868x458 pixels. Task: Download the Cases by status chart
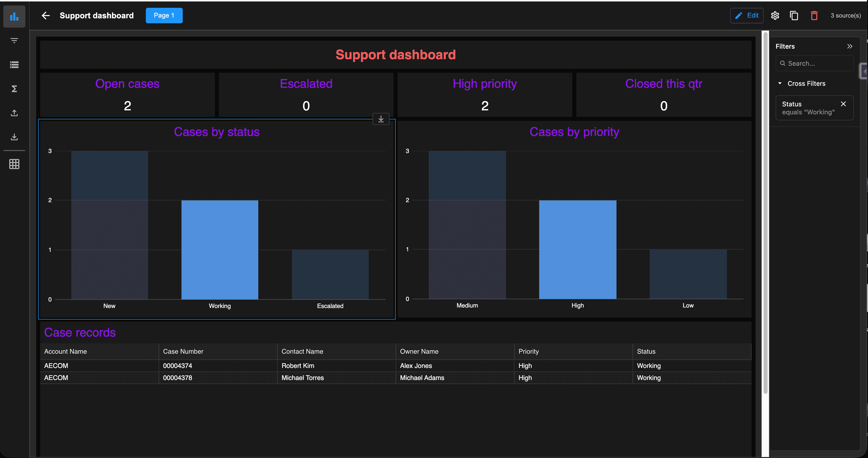381,119
